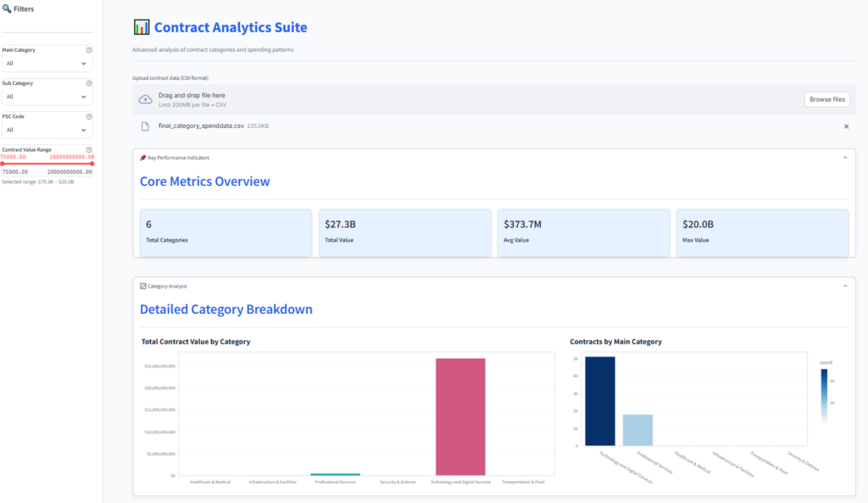Remove the uploaded final_category_spenddata.csv file

[846, 126]
